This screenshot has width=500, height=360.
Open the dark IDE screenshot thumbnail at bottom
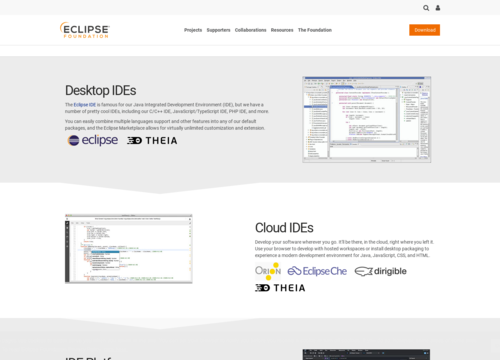click(x=366, y=355)
